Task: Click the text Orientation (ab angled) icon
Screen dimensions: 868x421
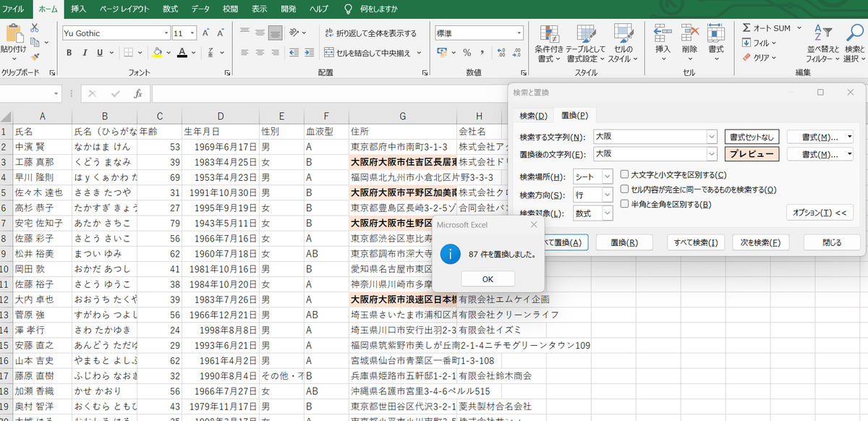Action: (x=295, y=33)
